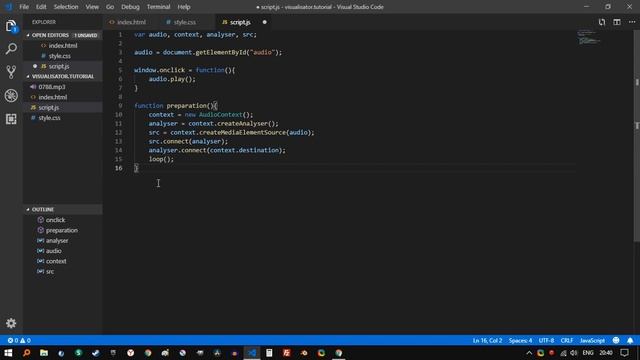Open the Edit menu
The height and width of the screenshot is (360, 640).
click(x=41, y=7)
